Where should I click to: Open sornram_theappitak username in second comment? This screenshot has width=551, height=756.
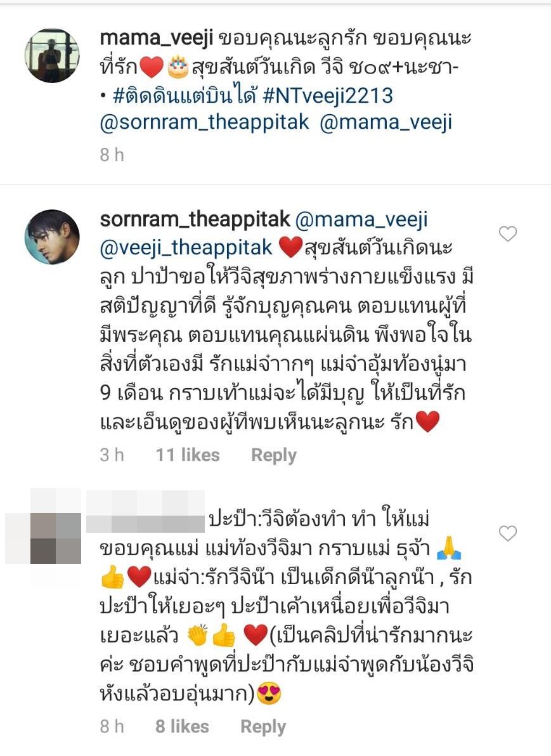(195, 219)
